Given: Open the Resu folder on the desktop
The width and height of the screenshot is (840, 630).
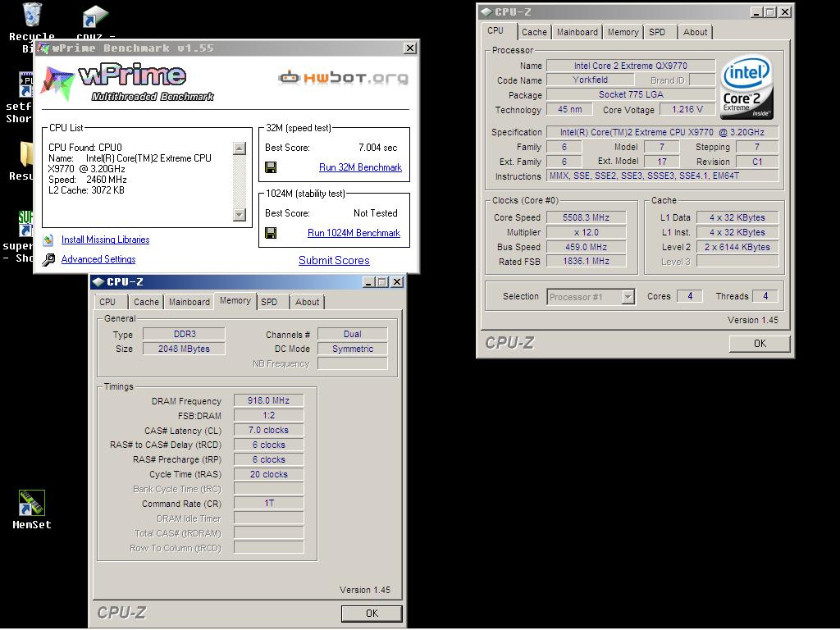Looking at the screenshot, I should [27, 154].
